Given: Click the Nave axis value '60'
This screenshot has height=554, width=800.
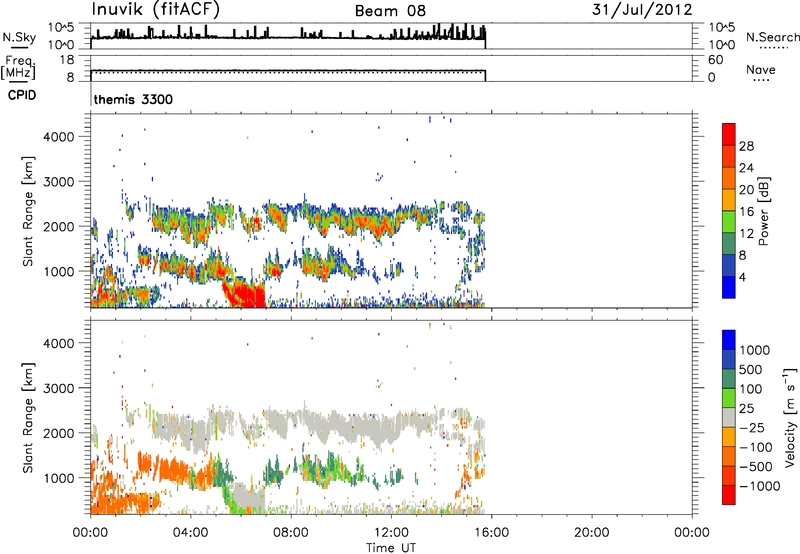Looking at the screenshot, I should click(x=715, y=60).
